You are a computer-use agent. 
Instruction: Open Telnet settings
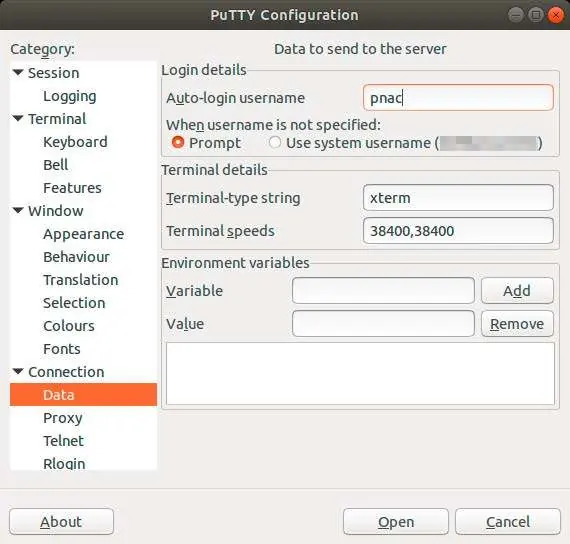click(x=63, y=441)
